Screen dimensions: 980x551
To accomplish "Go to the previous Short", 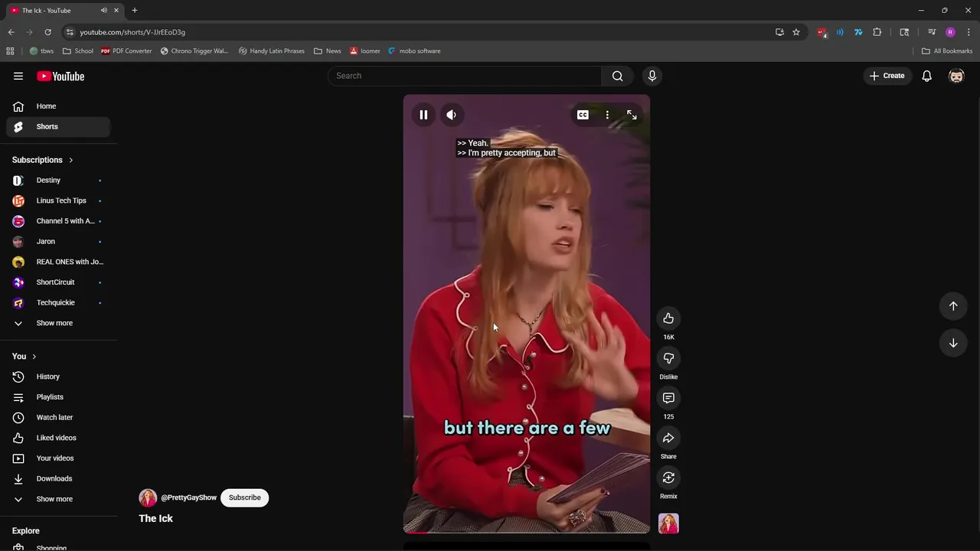I will (x=953, y=306).
